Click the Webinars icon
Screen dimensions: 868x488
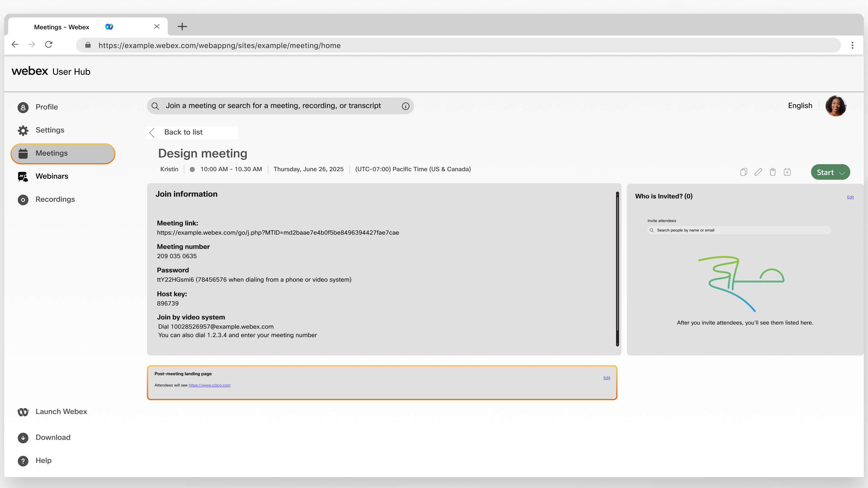tap(23, 177)
